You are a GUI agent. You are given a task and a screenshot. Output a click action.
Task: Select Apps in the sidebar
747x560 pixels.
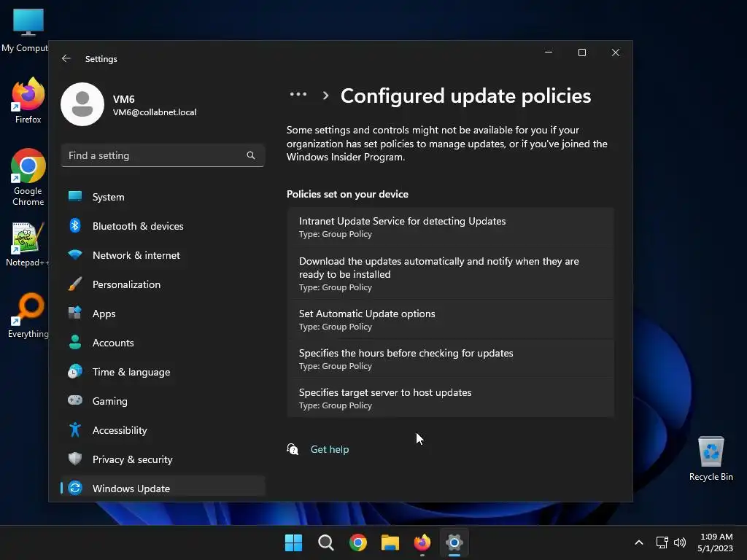(163, 314)
